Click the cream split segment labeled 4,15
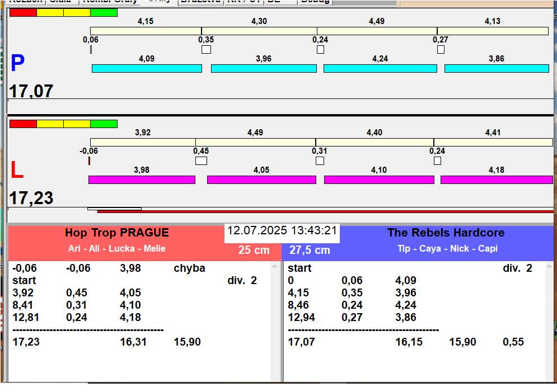The image size is (557, 392). click(x=146, y=31)
